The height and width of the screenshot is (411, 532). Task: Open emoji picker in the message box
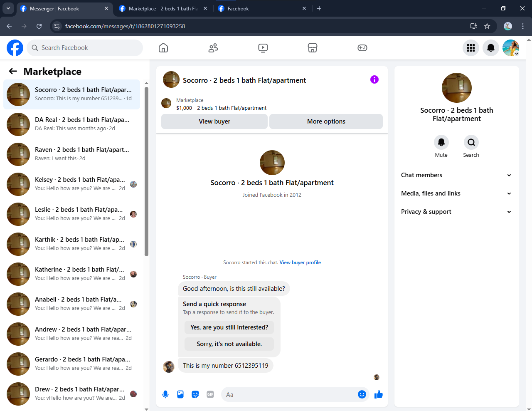click(362, 394)
